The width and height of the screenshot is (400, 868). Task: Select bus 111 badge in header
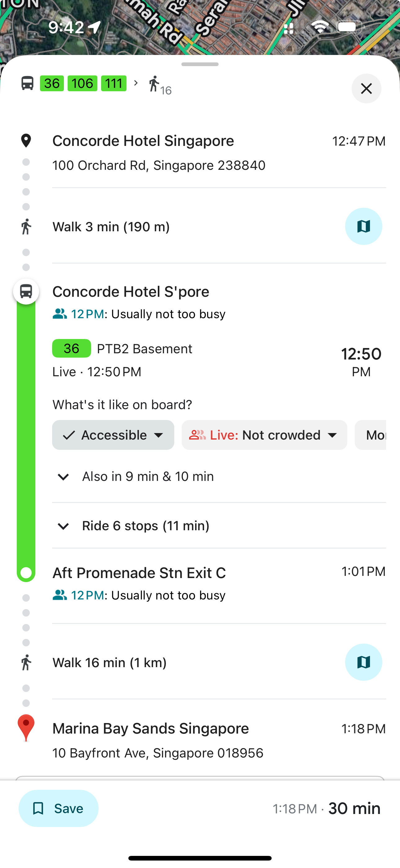[x=114, y=83]
